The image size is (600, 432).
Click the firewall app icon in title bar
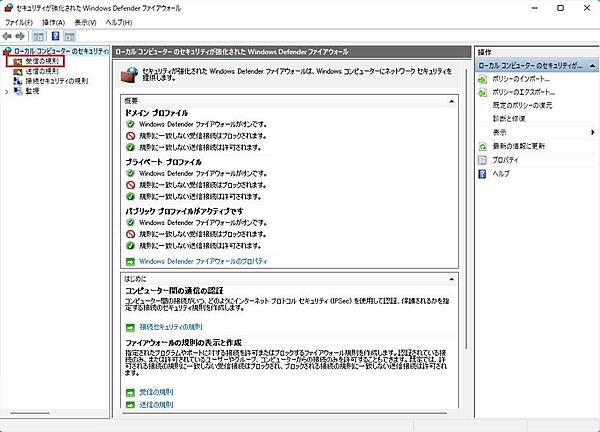click(x=8, y=8)
